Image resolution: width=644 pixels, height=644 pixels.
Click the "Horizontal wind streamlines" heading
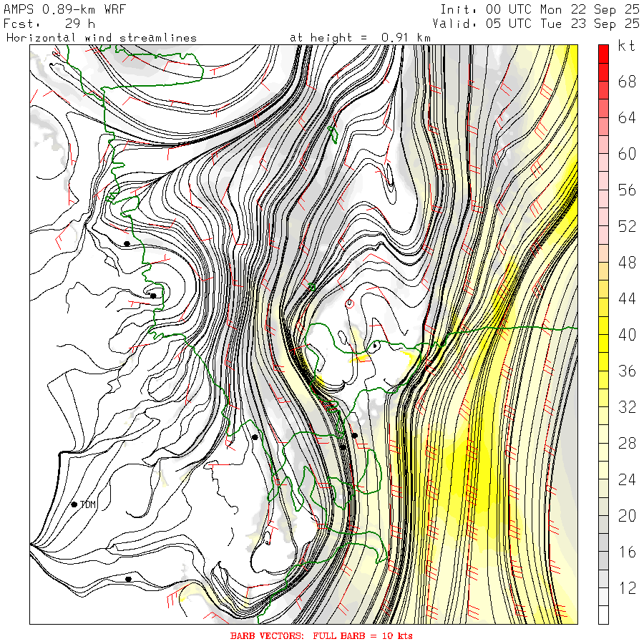[102, 38]
